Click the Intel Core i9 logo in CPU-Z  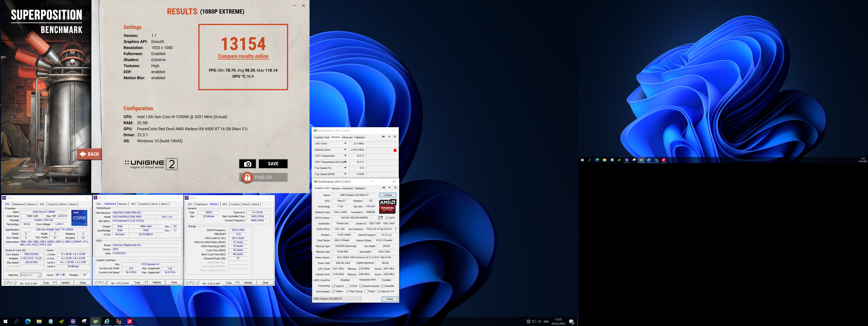tap(79, 218)
